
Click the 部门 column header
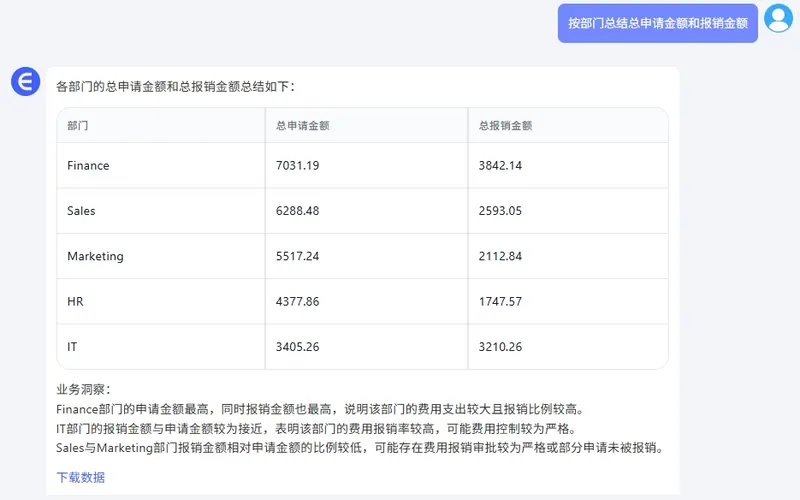click(78, 126)
